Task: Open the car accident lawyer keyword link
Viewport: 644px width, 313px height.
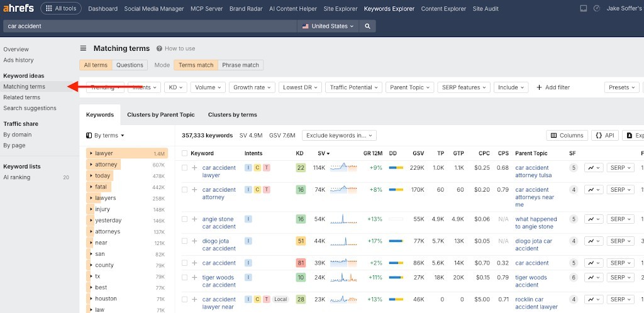Action: coord(219,172)
